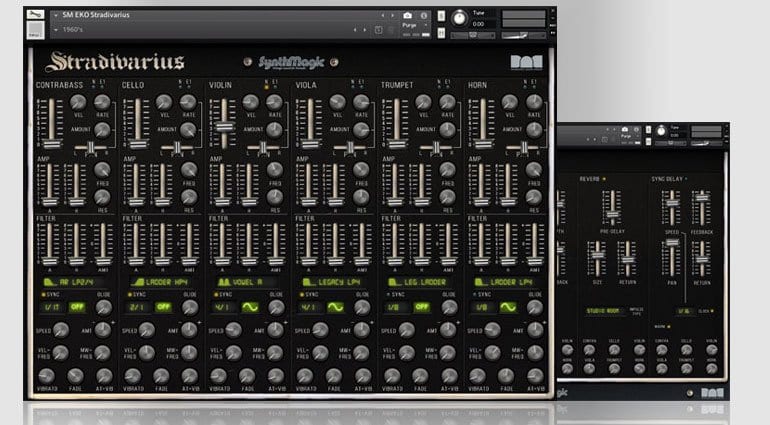Click the Horn AT-VIB knob
This screenshot has height=425, width=770.
tap(534, 376)
